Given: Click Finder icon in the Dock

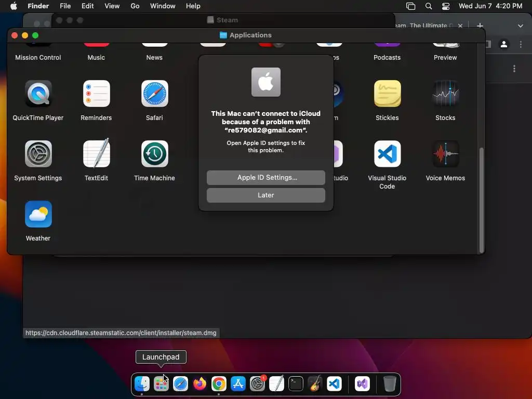Looking at the screenshot, I should point(142,384).
